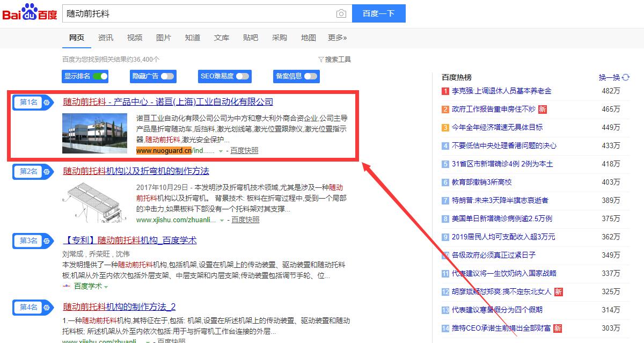Click the building thumbnail of first result
Screen dimensions: 644x343
[x=94, y=133]
